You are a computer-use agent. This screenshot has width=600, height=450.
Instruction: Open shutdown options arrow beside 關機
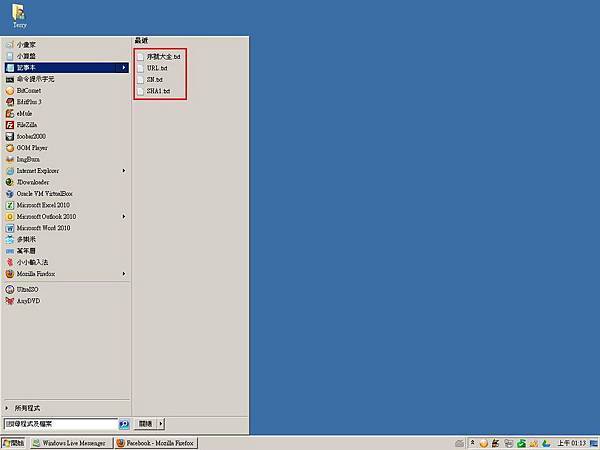click(x=161, y=424)
